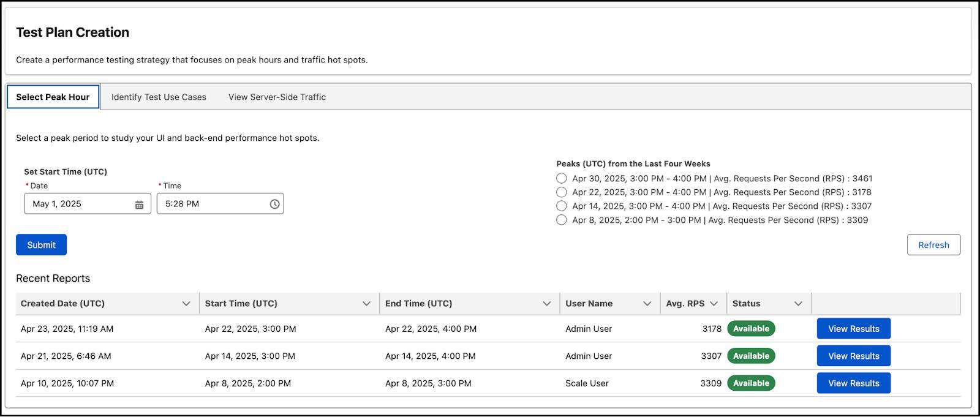View Results for Apr 23, 2025 report
The height and width of the screenshot is (417, 980).
click(x=853, y=329)
